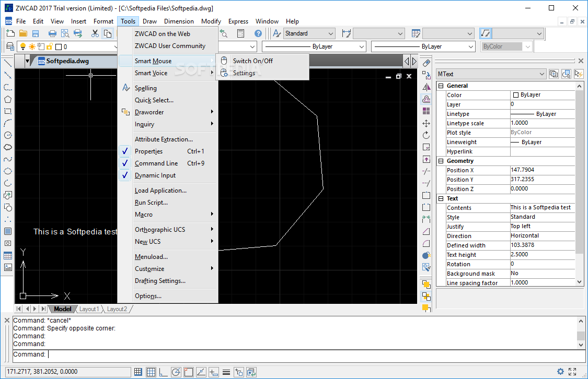588x379 pixels.
Task: Click the Erase tool in the Modify toolbar
Action: click(426, 63)
